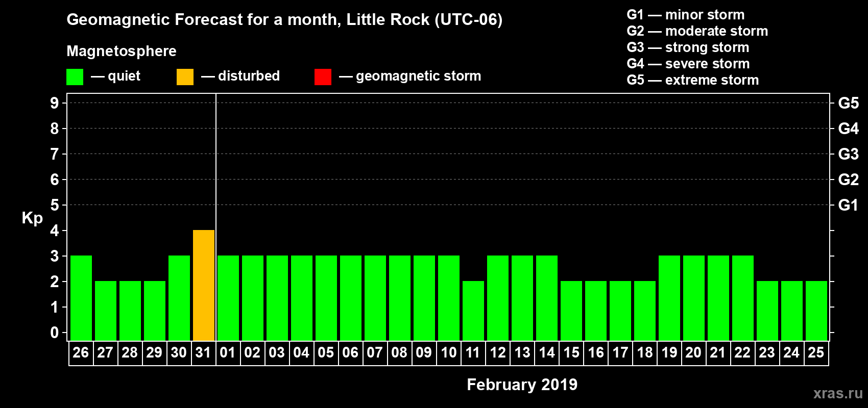This screenshot has height=408, width=868.
Task: Click the orange disturbed legend swatch
Action: tap(185, 77)
